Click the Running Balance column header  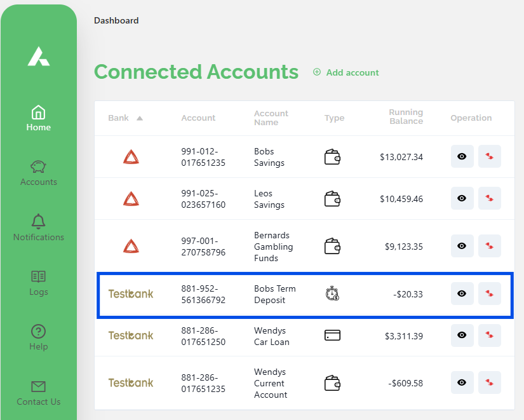(x=406, y=117)
